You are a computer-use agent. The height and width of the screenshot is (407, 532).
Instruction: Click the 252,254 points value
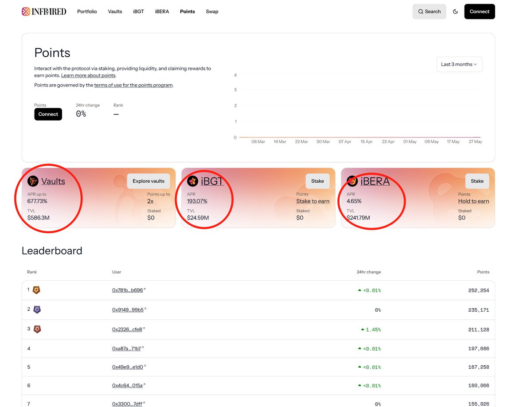point(478,290)
